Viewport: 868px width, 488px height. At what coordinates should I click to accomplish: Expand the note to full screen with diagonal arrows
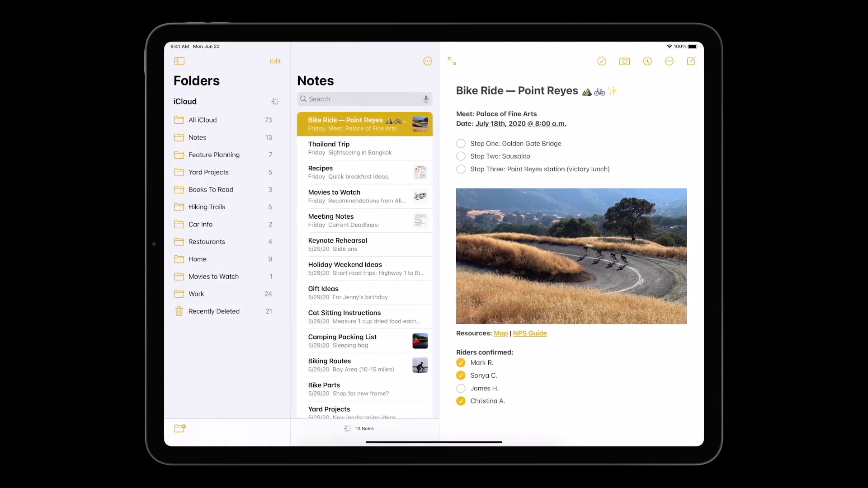point(452,61)
